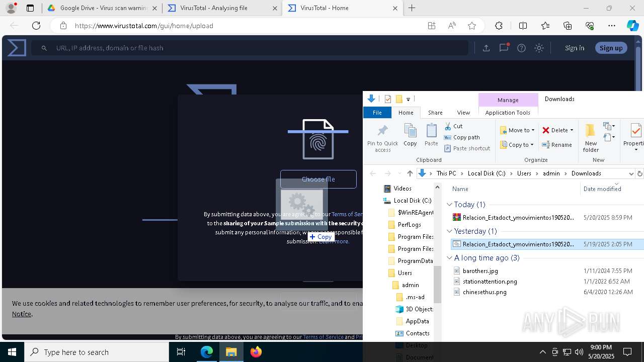This screenshot has width=644, height=362.
Task: Open the File tab in Explorer
Action: pos(377,113)
